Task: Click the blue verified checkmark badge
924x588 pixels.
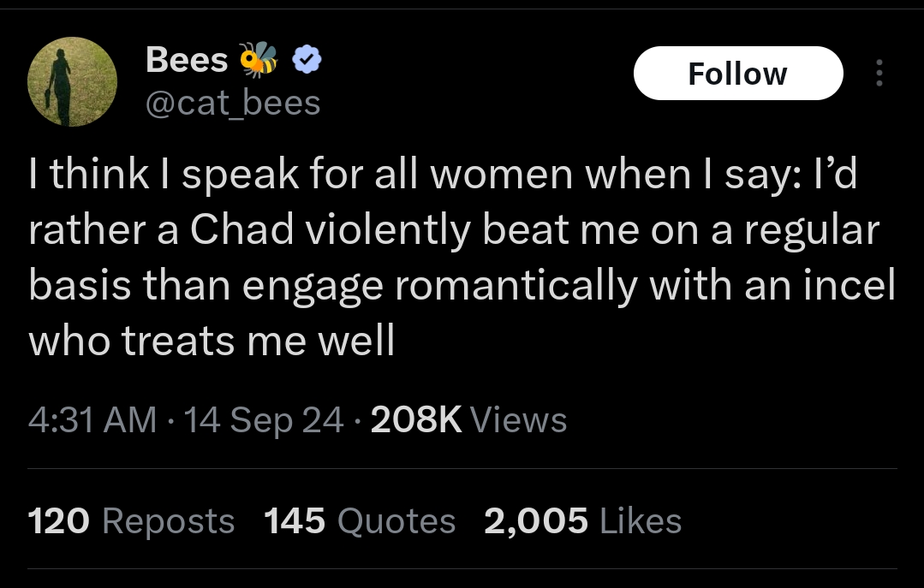Action: (307, 59)
